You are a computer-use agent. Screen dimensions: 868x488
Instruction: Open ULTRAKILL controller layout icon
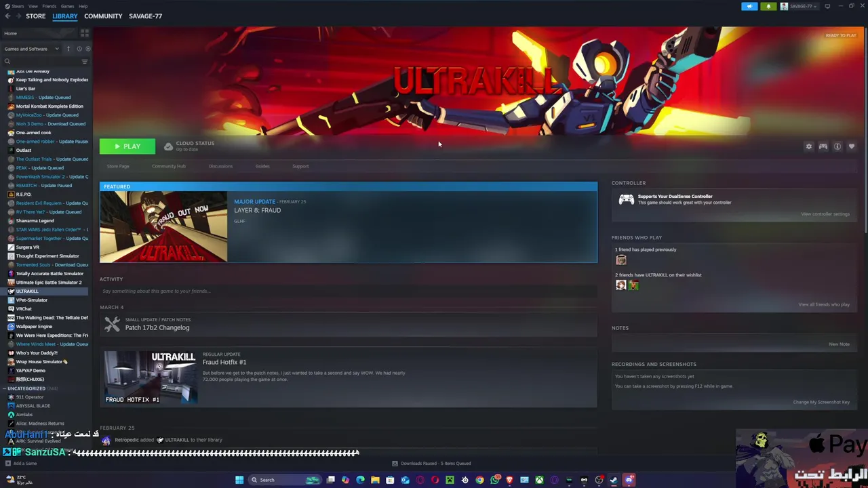823,146
